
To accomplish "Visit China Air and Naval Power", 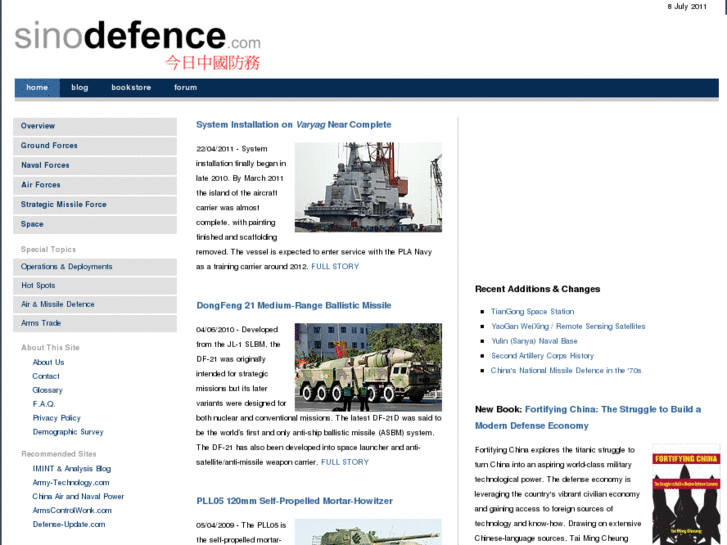I will coord(78,497).
